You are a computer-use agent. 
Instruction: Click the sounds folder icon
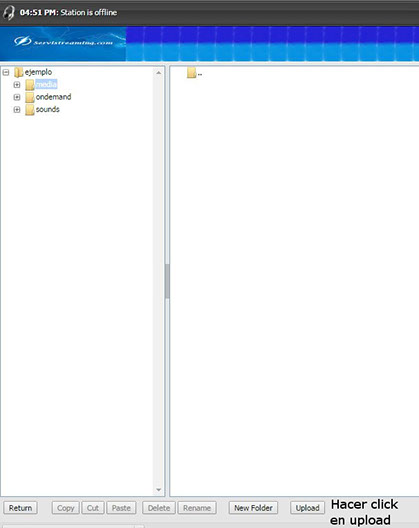coord(30,109)
